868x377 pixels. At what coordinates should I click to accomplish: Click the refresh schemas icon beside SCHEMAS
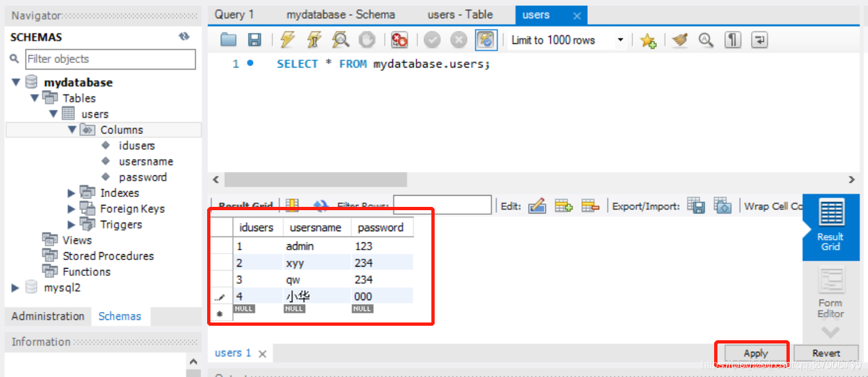(184, 37)
